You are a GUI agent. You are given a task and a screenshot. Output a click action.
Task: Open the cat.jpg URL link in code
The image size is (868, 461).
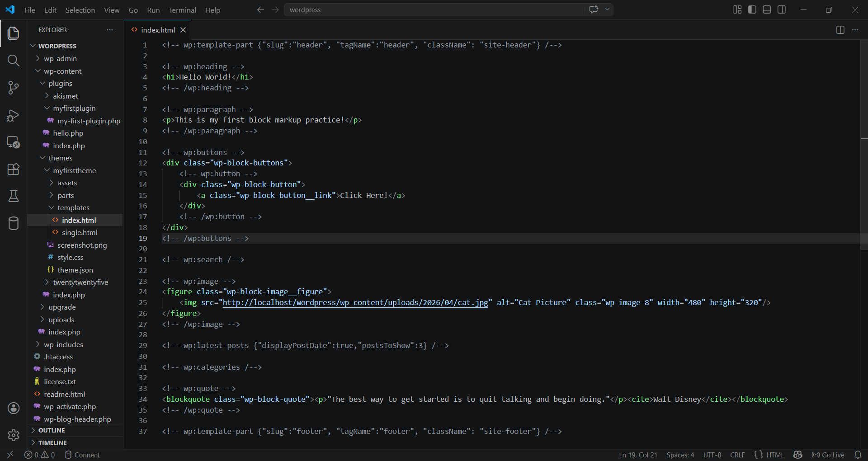pos(355,303)
